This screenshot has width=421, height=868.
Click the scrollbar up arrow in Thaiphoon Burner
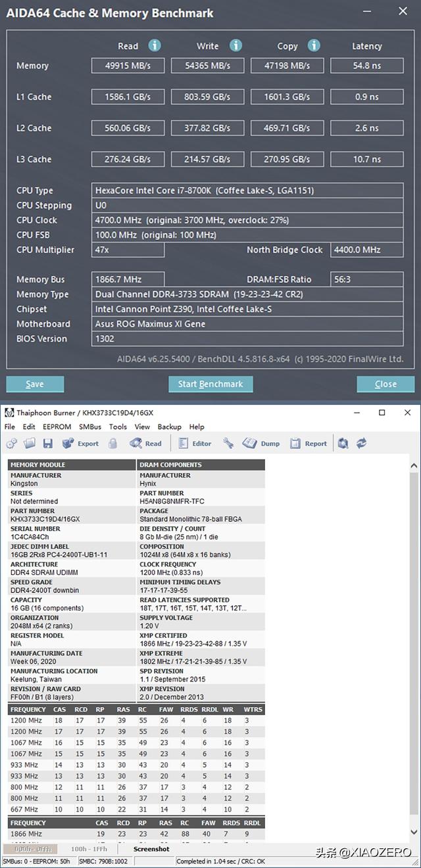414,467
